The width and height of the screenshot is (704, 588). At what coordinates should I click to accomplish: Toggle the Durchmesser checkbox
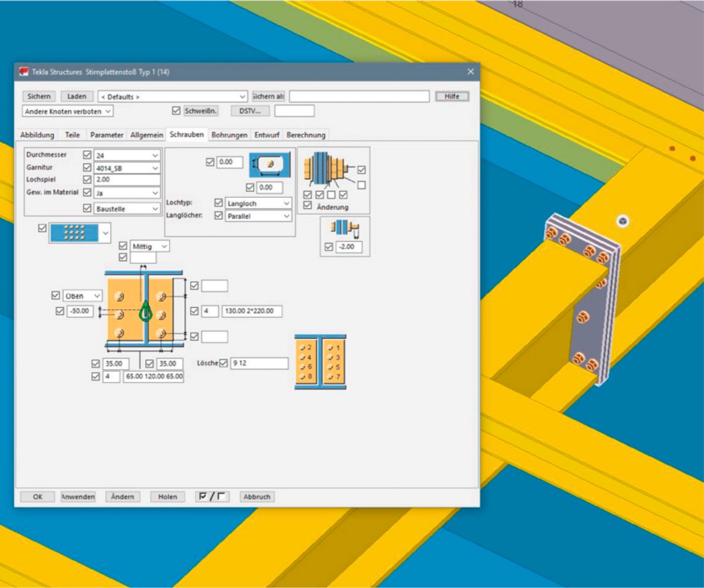pyautogui.click(x=87, y=155)
